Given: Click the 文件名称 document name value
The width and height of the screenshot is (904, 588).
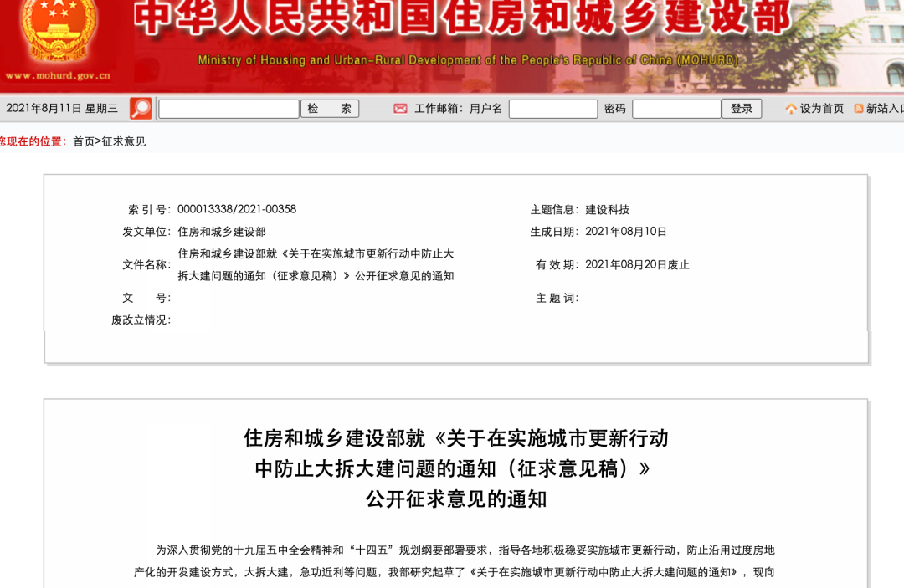Looking at the screenshot, I should [x=316, y=265].
